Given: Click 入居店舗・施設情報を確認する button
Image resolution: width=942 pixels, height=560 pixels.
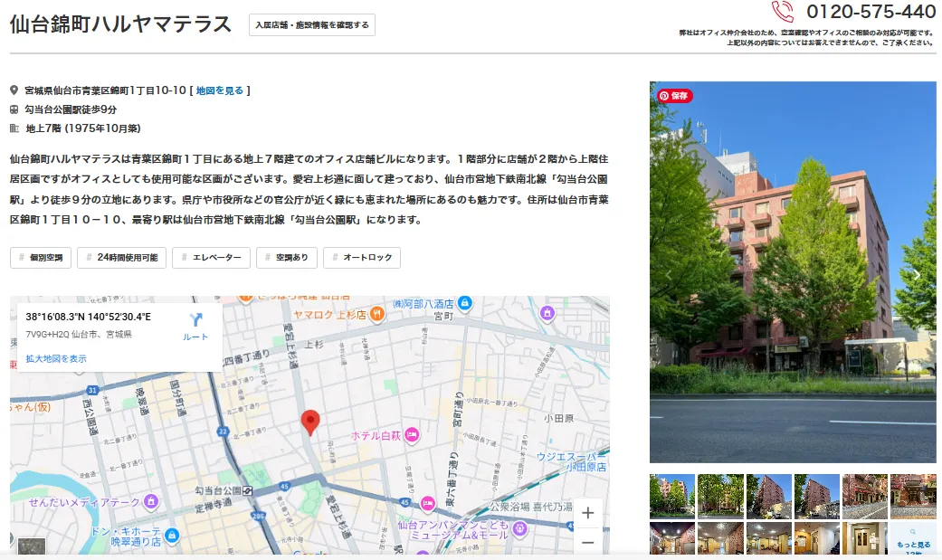Looking at the screenshot, I should pyautogui.click(x=312, y=25).
